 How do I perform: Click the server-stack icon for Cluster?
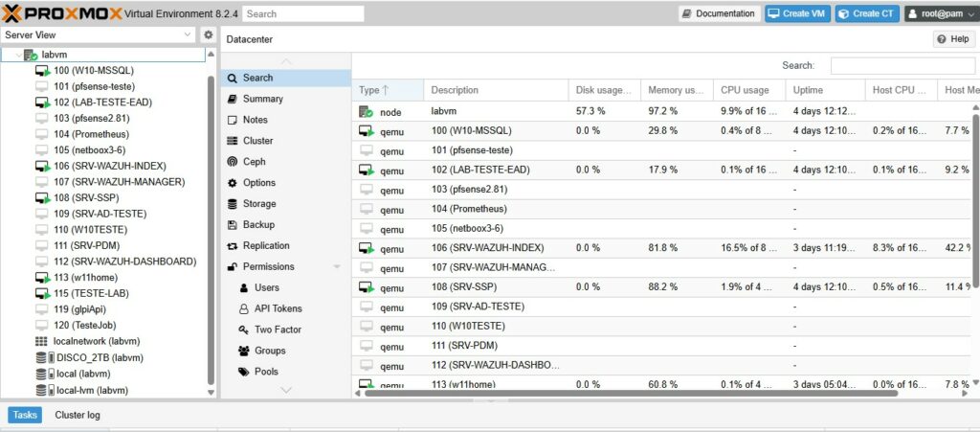233,141
